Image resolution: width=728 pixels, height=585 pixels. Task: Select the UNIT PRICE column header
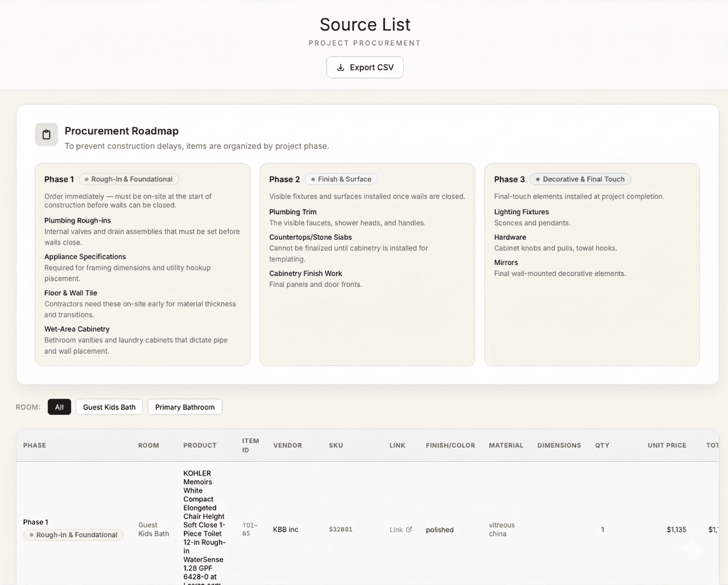point(666,445)
